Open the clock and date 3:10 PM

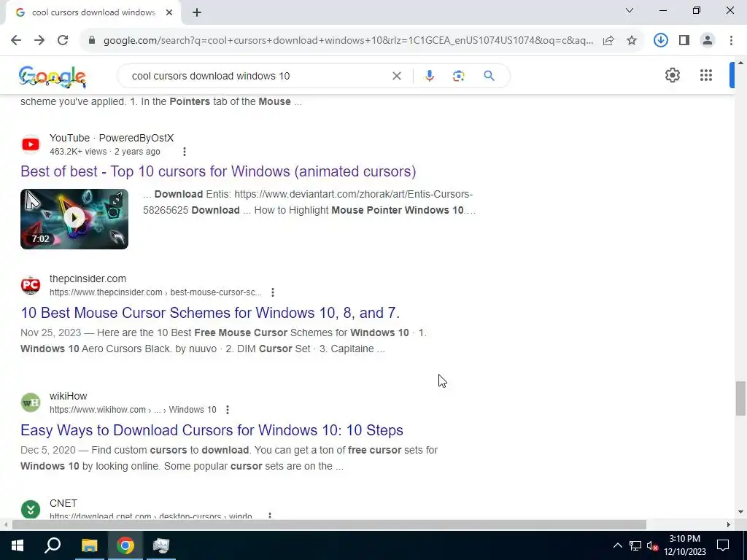point(685,545)
